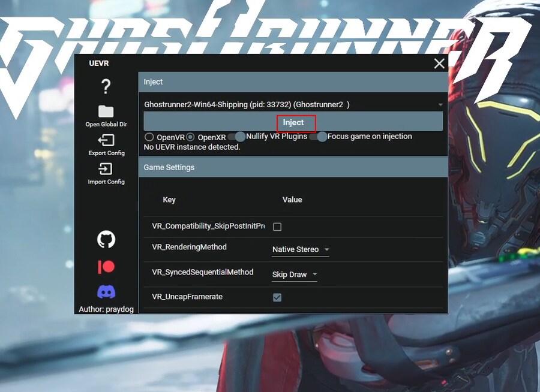The height and width of the screenshot is (392, 540).
Task: Toggle Focus game on injection switch
Action: click(318, 137)
